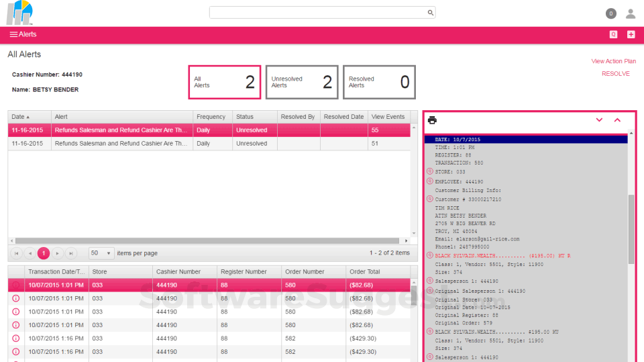Print the receipt with printer icon
The width and height of the screenshot is (644, 362).
point(432,120)
